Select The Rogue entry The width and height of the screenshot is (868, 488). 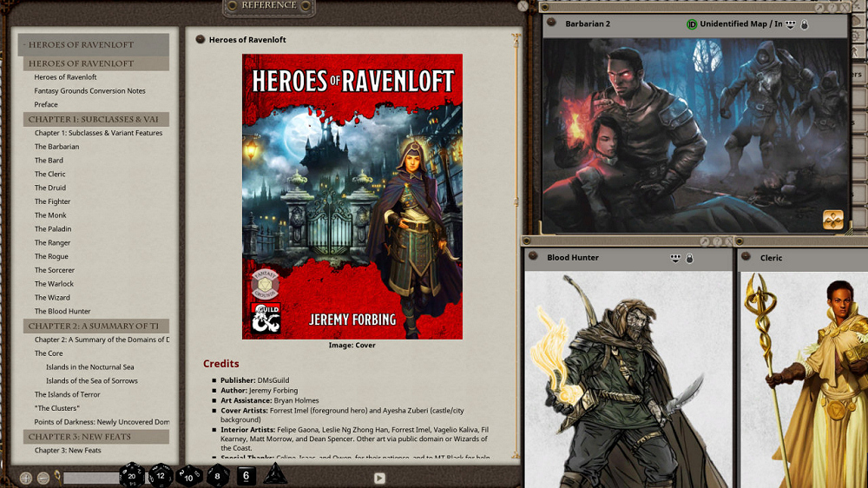tap(51, 256)
